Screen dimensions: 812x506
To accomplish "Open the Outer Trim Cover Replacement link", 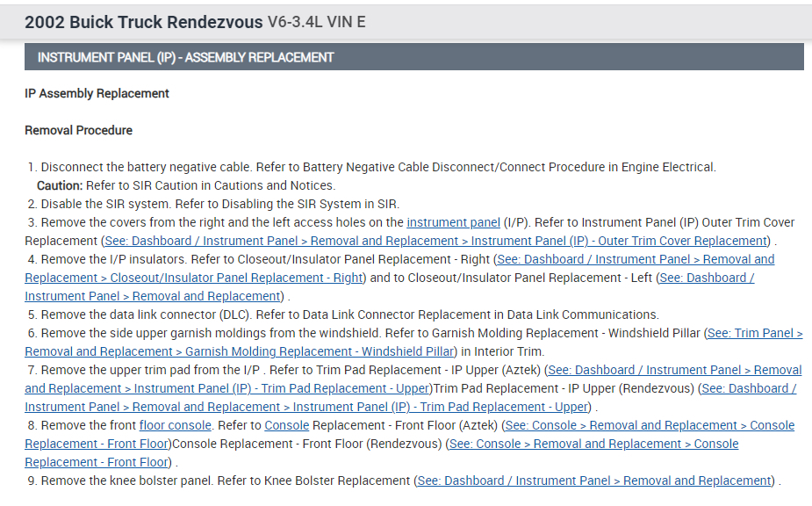I will (x=435, y=241).
